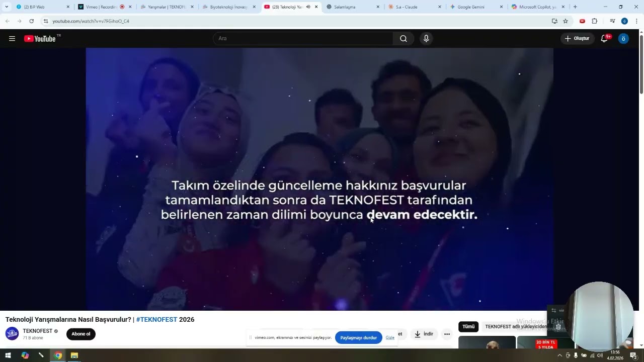Open the Windows notification center icon
The image size is (644, 362).
pos(633,355)
